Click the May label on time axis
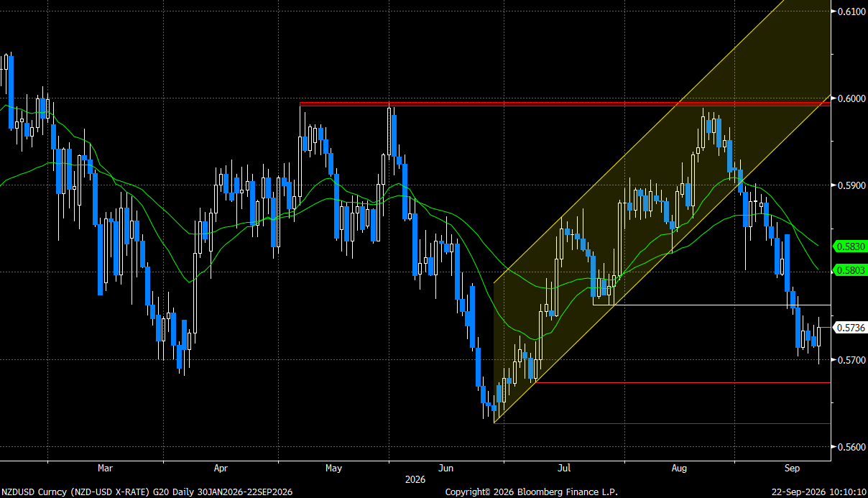Viewport: 868px width, 498px height. pyautogui.click(x=333, y=468)
